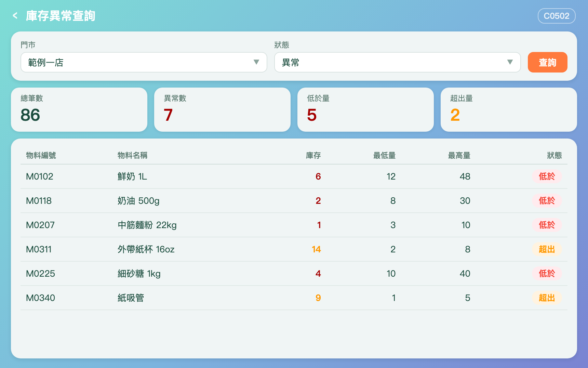Click the orange 查詢 button
The width and height of the screenshot is (588, 368).
pyautogui.click(x=547, y=62)
